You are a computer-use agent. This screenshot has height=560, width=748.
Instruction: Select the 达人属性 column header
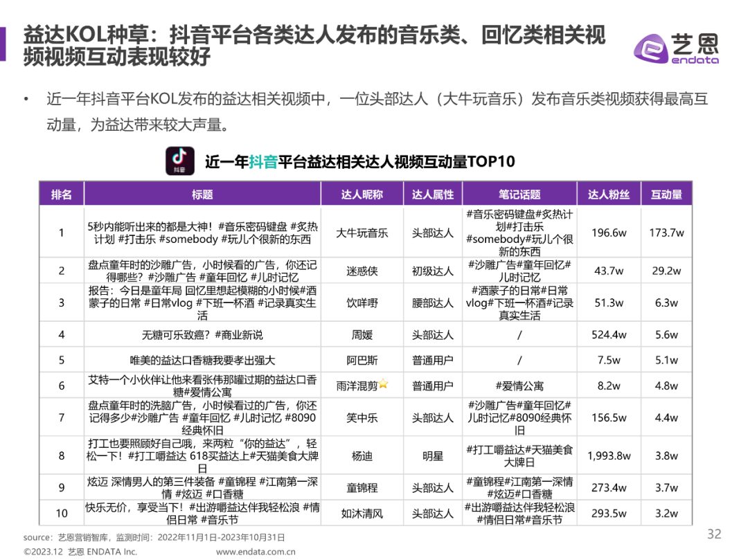point(433,194)
